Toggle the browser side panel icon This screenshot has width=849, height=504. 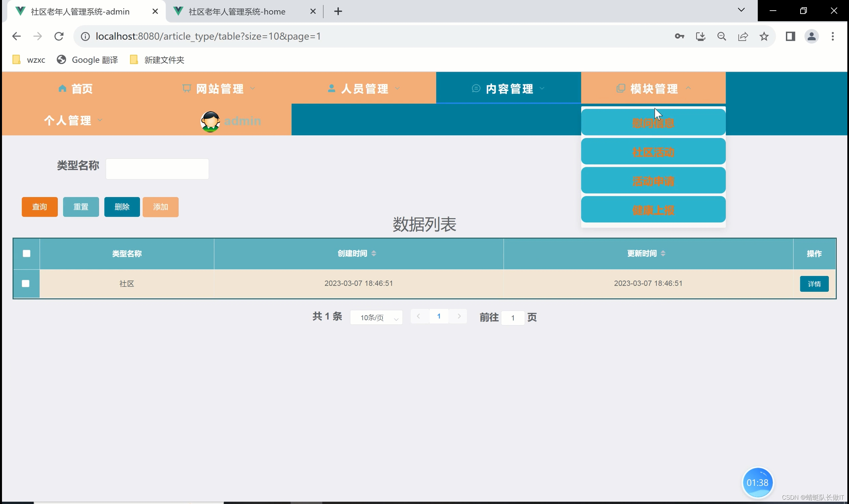click(790, 36)
